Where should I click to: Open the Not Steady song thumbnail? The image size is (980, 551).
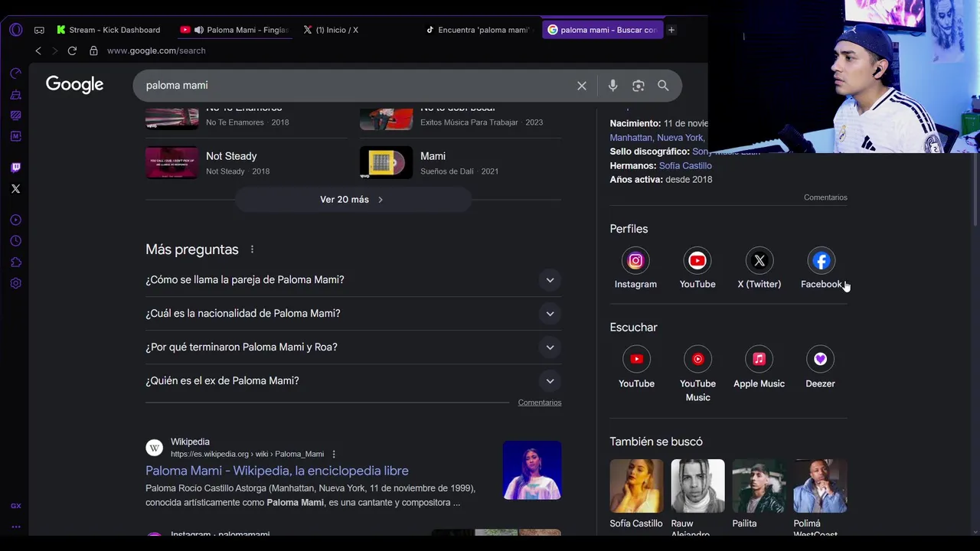[x=172, y=162]
